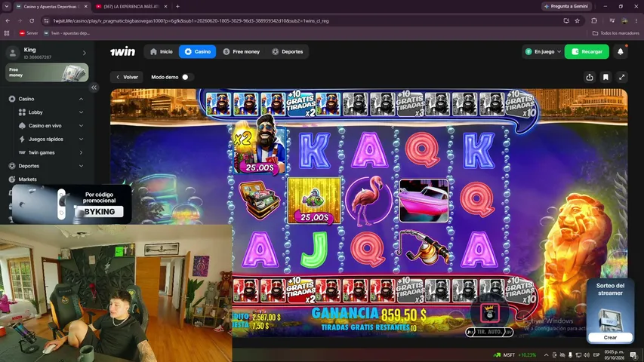
Task: Open ESP language indicator
Action: (596, 354)
